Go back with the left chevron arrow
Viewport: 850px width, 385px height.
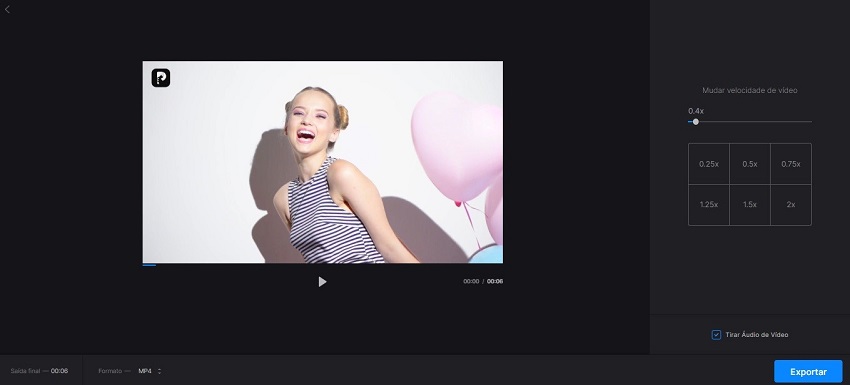[x=7, y=9]
